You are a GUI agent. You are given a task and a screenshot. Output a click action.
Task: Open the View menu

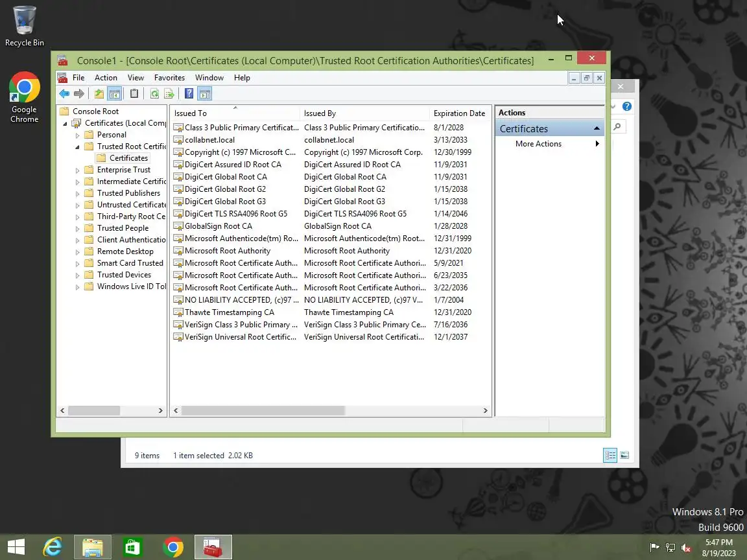pyautogui.click(x=136, y=78)
